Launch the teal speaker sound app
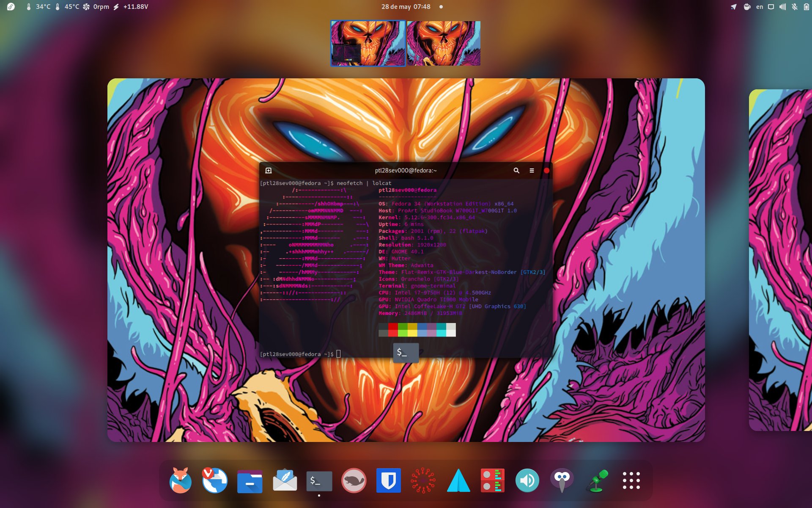Image resolution: width=812 pixels, height=508 pixels. (527, 480)
